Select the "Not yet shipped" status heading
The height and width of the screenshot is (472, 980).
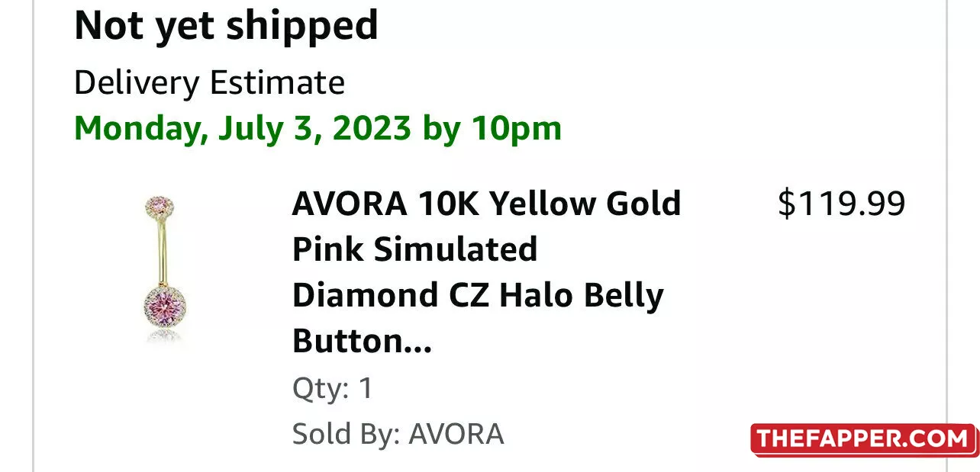coord(226,26)
